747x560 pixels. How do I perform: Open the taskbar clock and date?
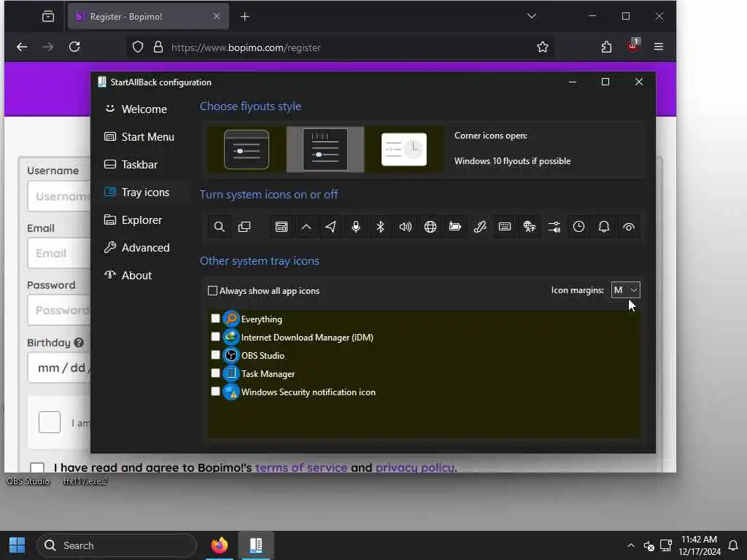(x=700, y=545)
